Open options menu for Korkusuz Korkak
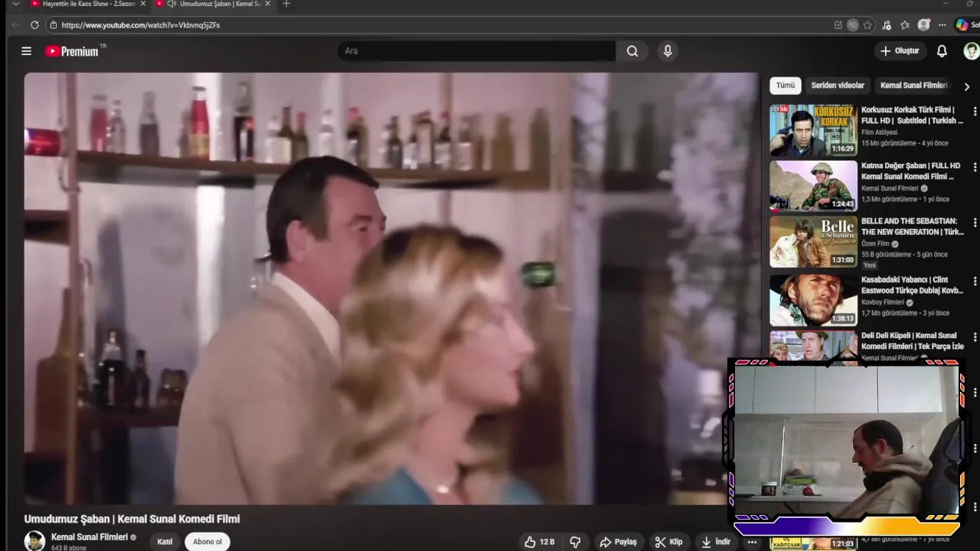980x551 pixels. (x=975, y=112)
